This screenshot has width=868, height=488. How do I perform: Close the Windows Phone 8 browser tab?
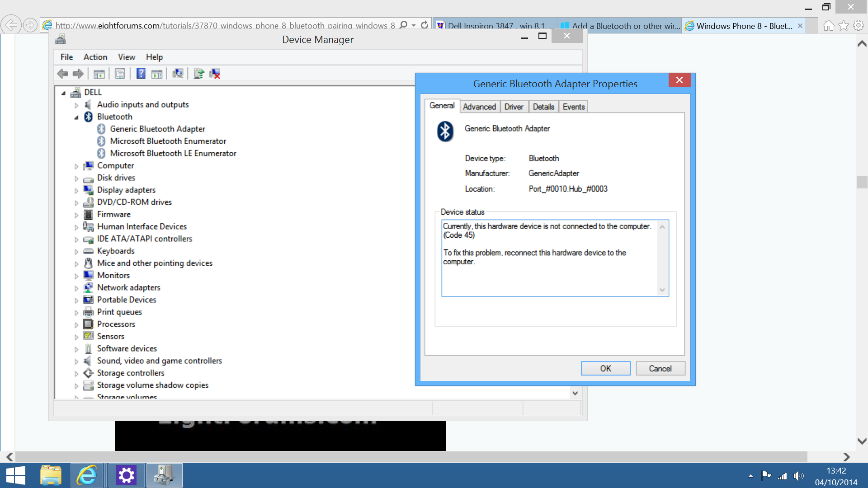click(x=800, y=26)
